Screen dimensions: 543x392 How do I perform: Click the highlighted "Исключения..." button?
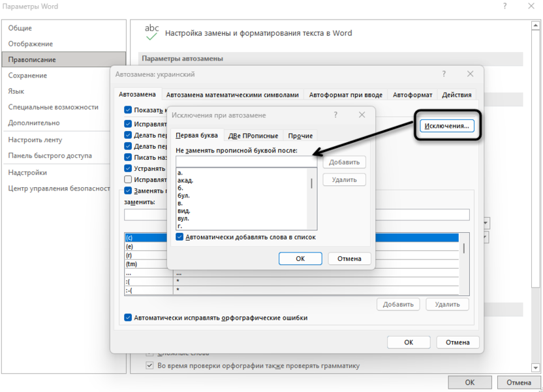448,125
